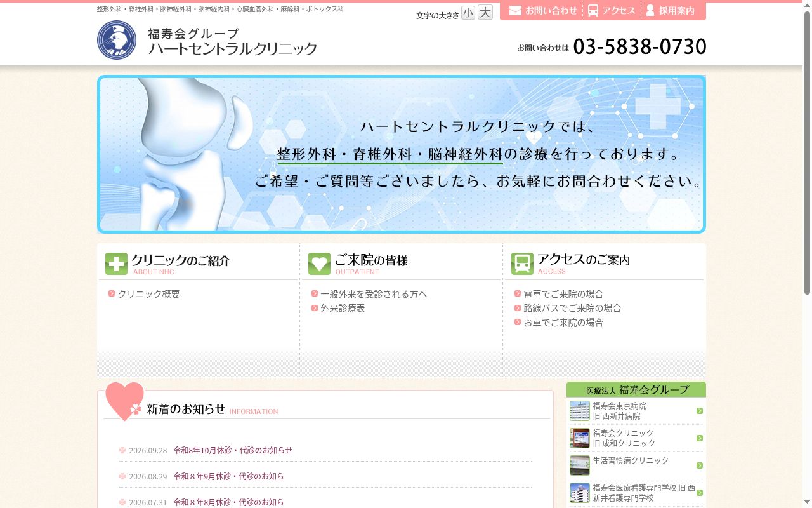The image size is (812, 508).
Task: Open 一般外来を受診される方へ link
Action: point(374,294)
